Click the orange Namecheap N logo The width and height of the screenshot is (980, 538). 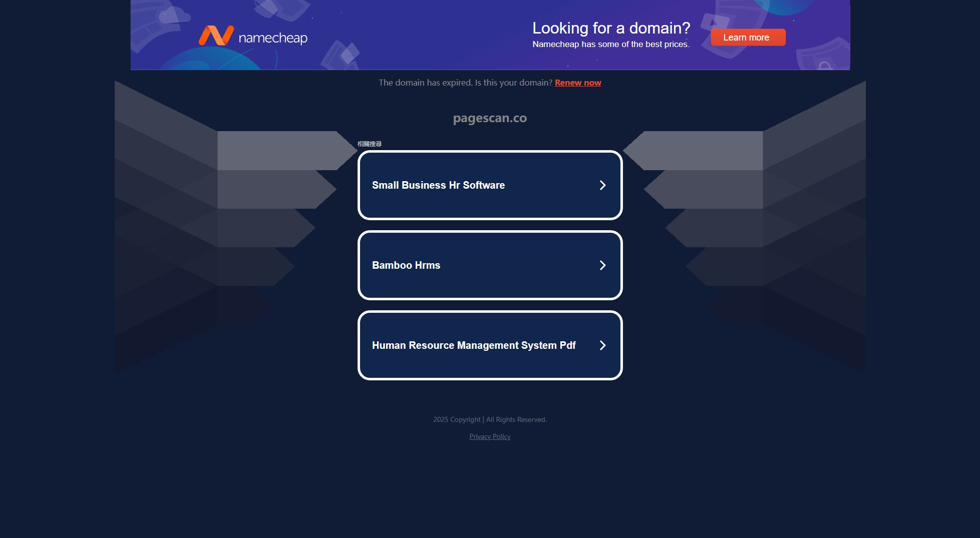(x=216, y=36)
